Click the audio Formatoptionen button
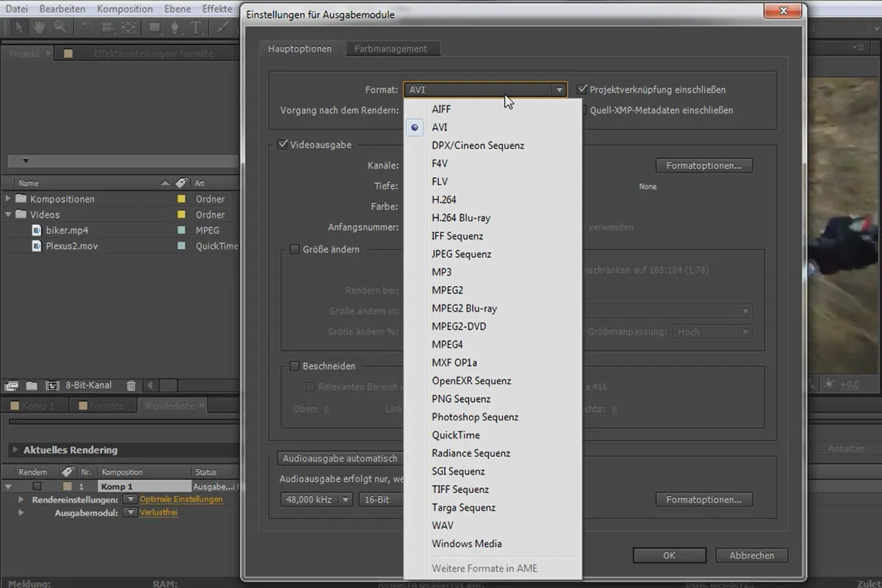 pyautogui.click(x=704, y=500)
